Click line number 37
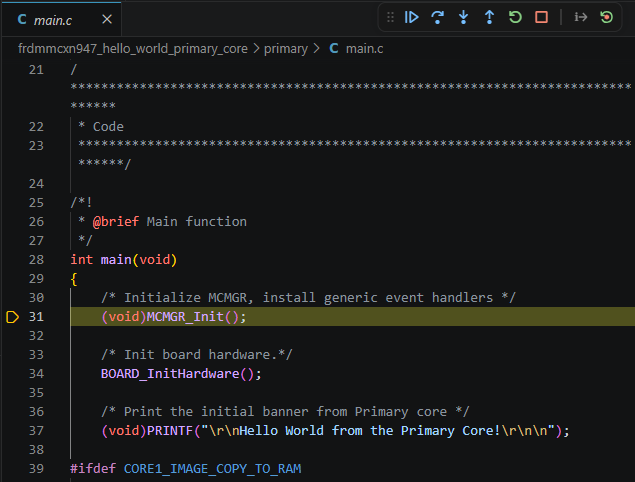The image size is (635, 482). 36,431
